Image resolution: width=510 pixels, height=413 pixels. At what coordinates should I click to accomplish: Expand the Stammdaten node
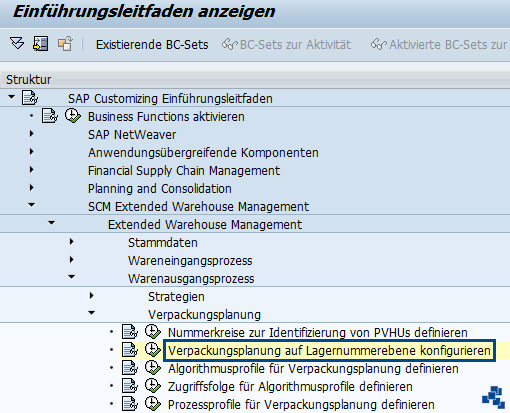tap(72, 242)
